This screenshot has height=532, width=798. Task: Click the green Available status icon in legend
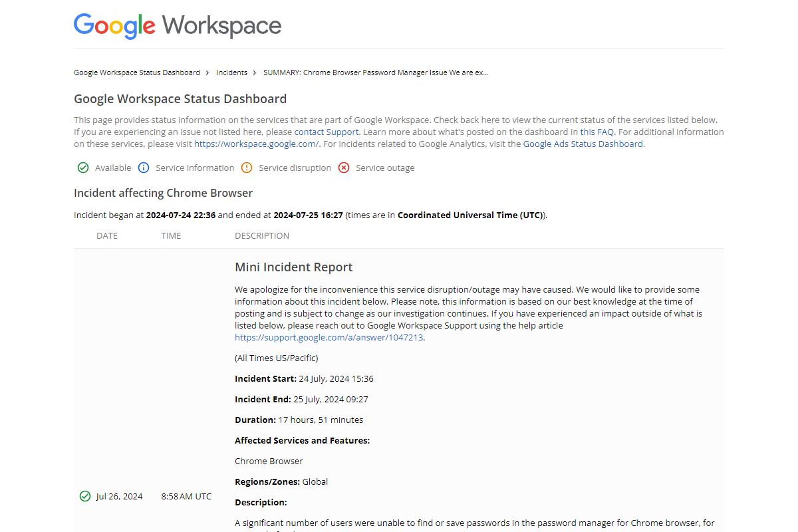pyautogui.click(x=83, y=168)
